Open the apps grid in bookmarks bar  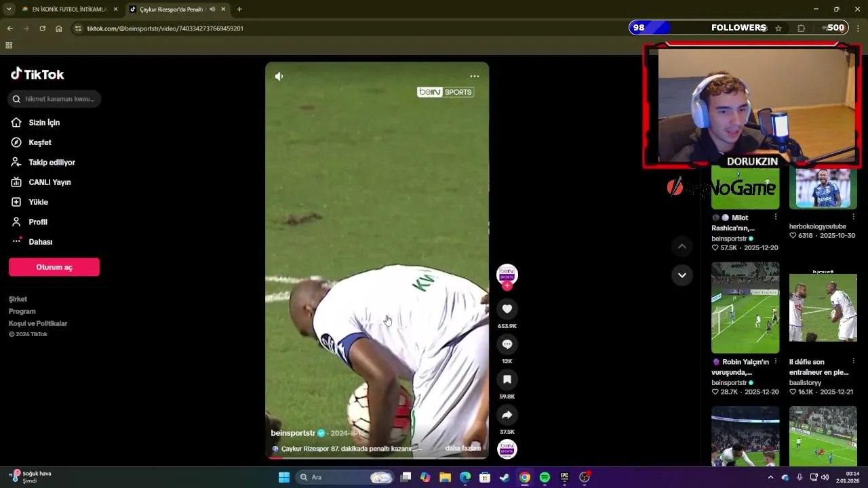point(9,45)
